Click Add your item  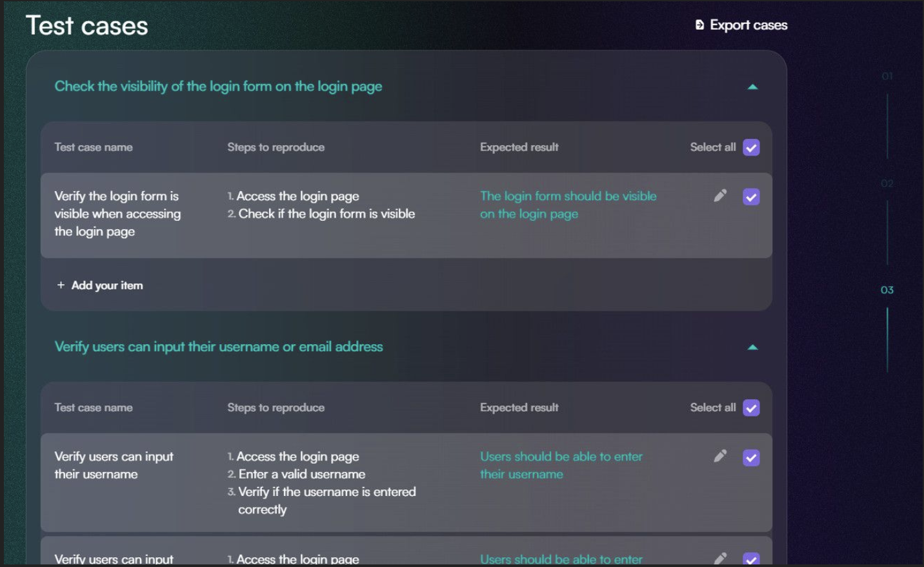(x=107, y=285)
